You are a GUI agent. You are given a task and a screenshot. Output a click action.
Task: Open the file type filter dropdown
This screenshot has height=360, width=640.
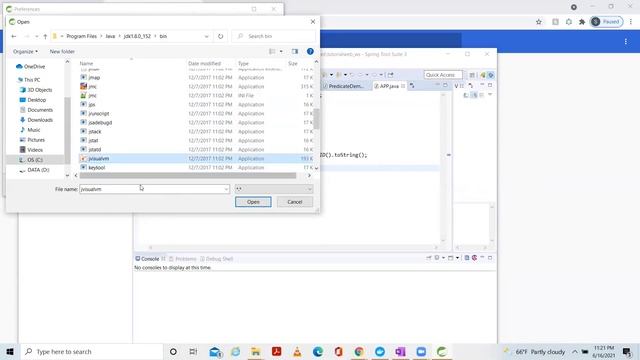point(309,189)
